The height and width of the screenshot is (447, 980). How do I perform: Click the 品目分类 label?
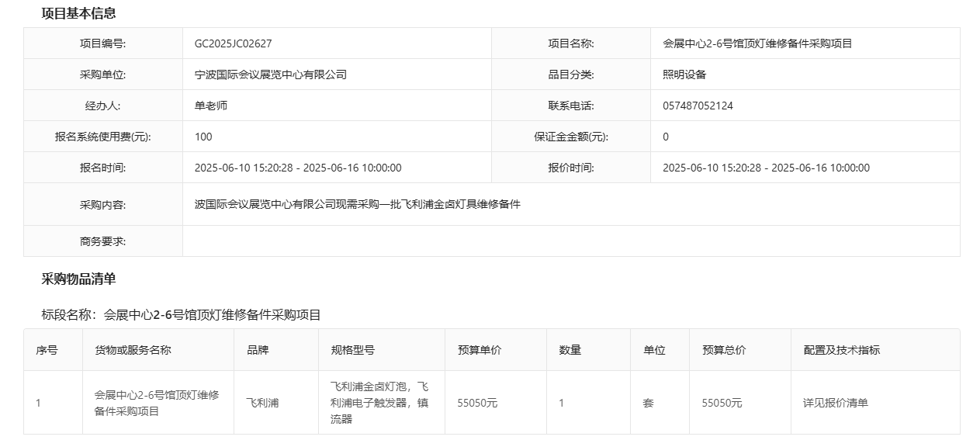[571, 74]
